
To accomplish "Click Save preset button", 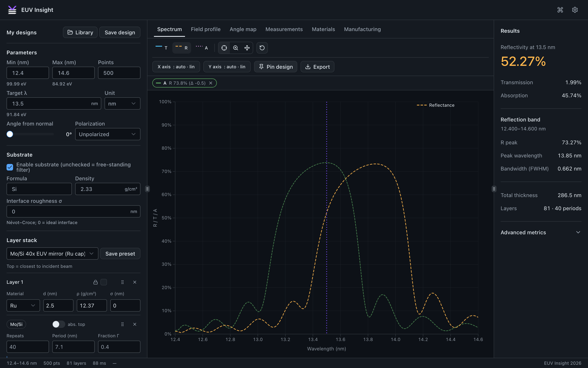I will (x=120, y=254).
